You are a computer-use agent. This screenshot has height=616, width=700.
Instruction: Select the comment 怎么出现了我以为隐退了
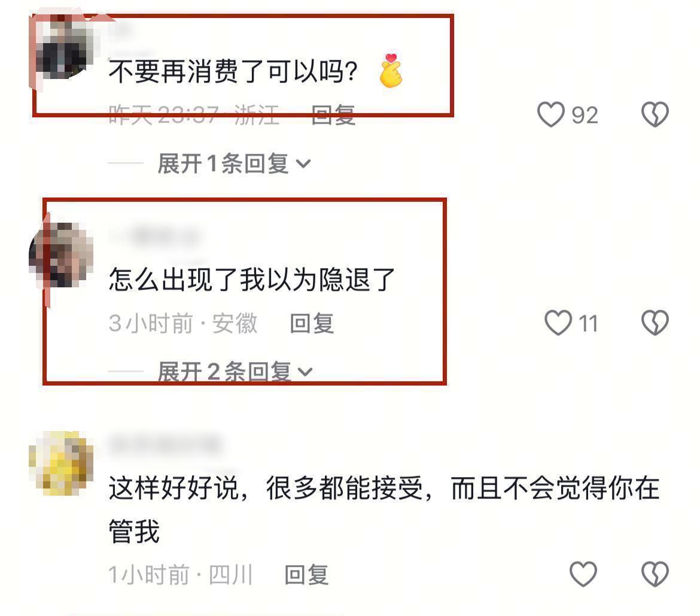coord(252,280)
